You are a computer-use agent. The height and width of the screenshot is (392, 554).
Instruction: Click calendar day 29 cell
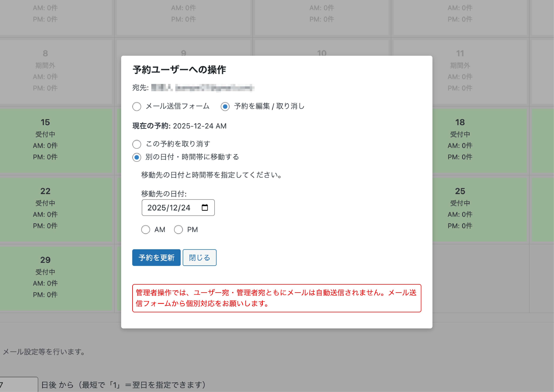[x=45, y=278]
